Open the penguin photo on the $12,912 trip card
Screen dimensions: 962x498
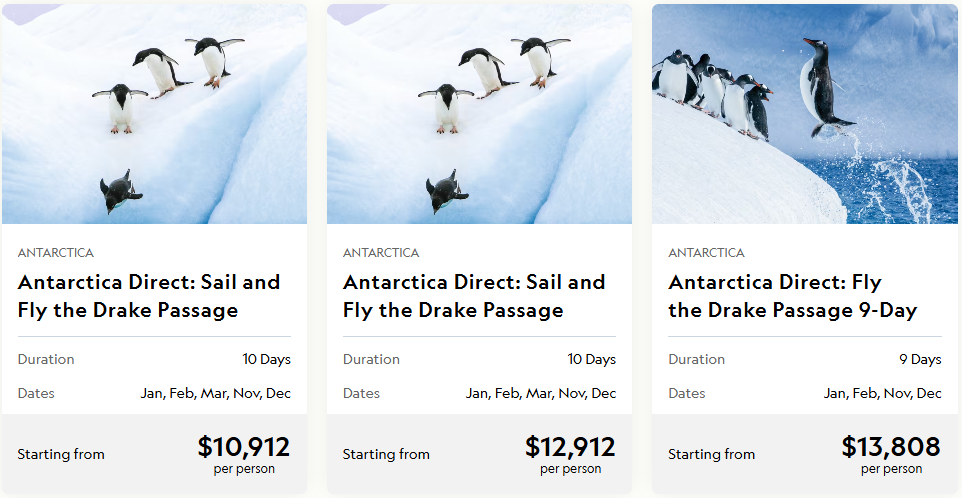[x=479, y=114]
